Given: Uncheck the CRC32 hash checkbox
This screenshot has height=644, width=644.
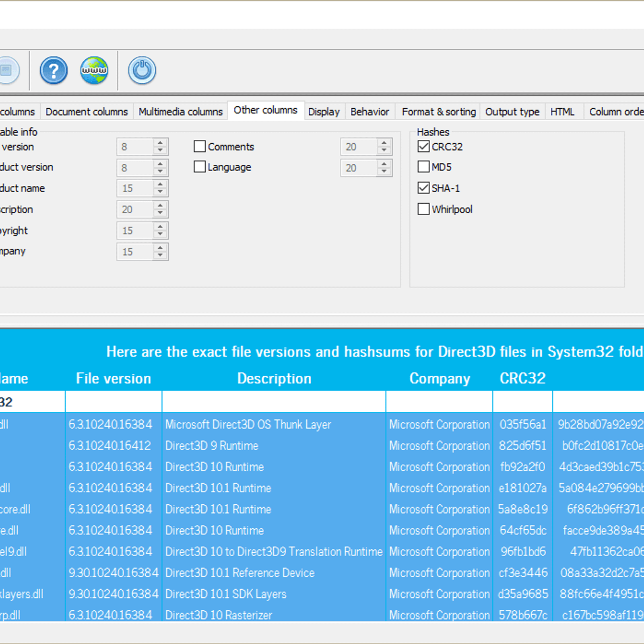Looking at the screenshot, I should point(423,146).
